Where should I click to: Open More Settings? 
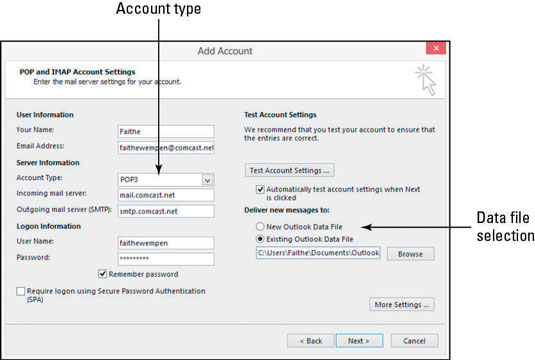(x=402, y=304)
